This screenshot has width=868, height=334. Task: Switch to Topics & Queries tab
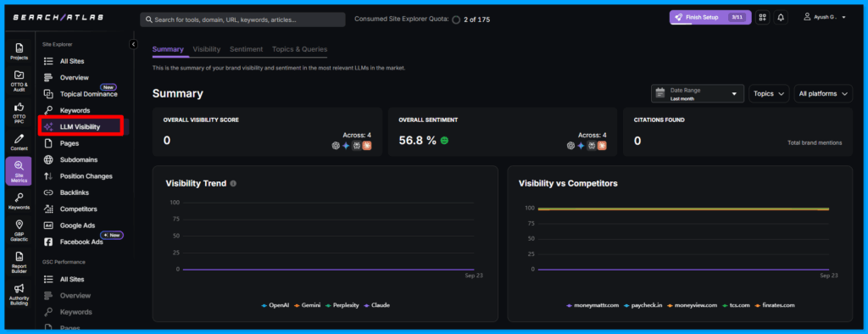[299, 49]
